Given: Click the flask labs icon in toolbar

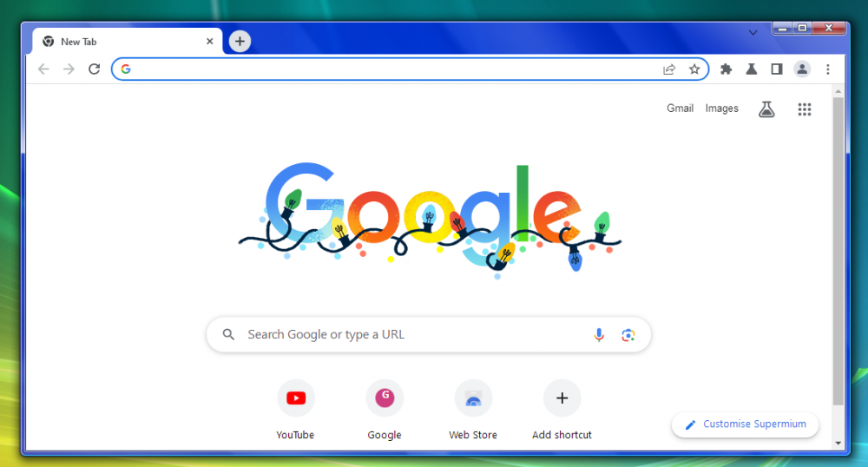Looking at the screenshot, I should tap(751, 69).
